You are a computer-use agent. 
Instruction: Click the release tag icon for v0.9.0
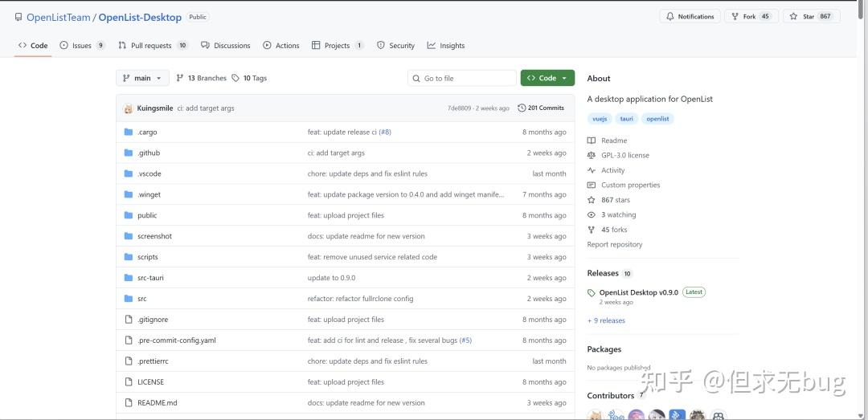592,293
